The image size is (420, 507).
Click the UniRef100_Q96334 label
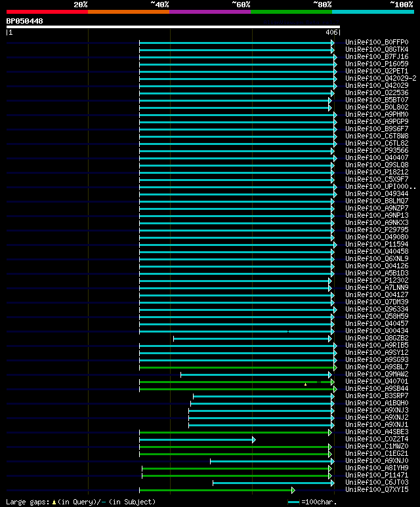click(377, 310)
